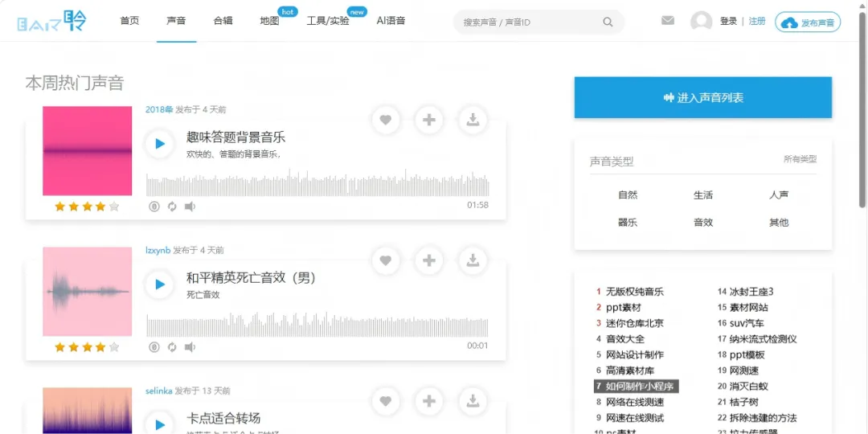
Task: Add 和平精英死亡音效 with plus icon
Action: point(429,260)
